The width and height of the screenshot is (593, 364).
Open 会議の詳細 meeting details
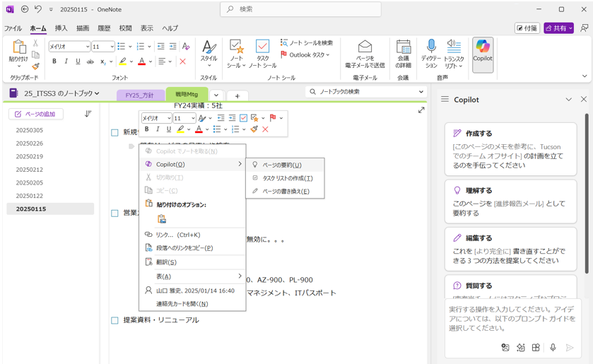pyautogui.click(x=403, y=54)
